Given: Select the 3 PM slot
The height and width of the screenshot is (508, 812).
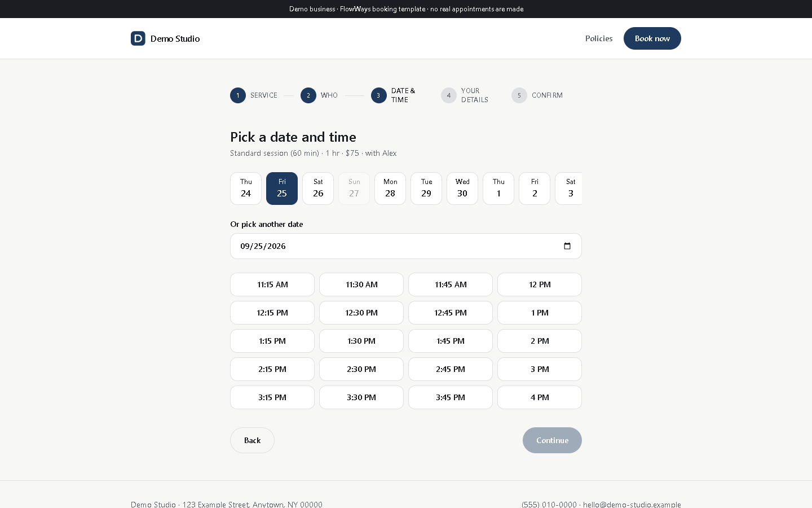Looking at the screenshot, I should point(540,369).
